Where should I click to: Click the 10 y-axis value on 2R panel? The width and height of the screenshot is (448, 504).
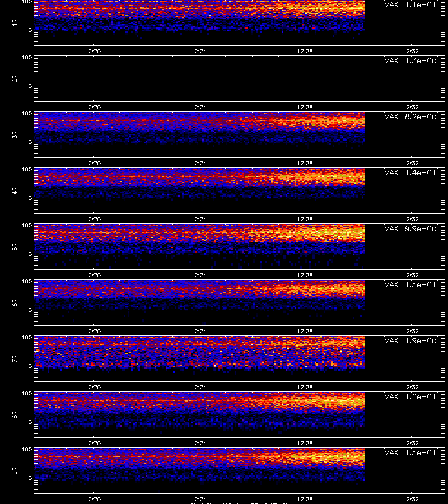point(29,86)
